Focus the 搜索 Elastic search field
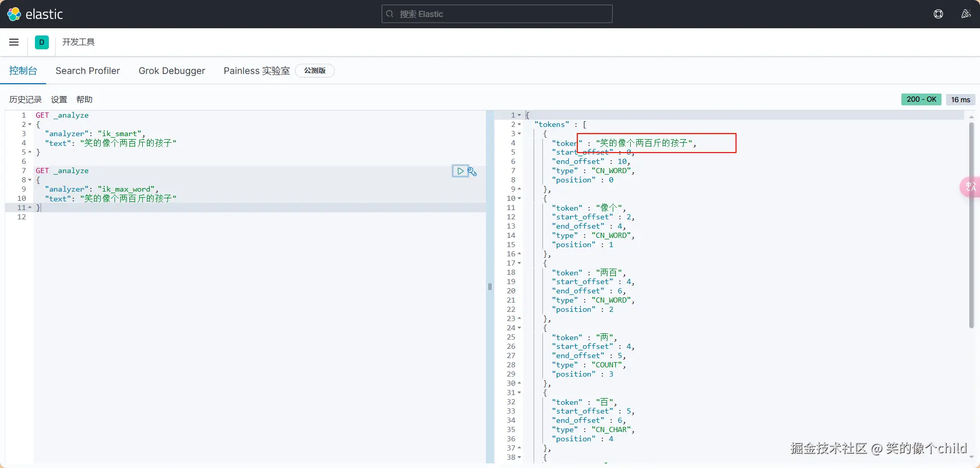 [497, 14]
